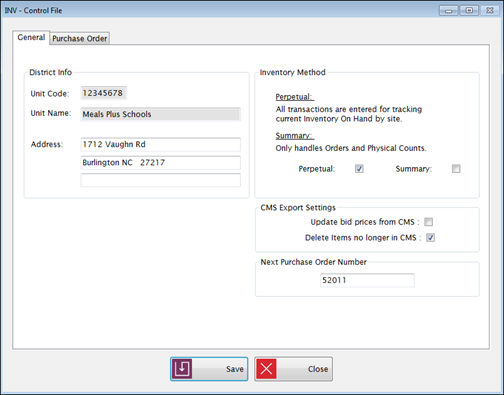Image resolution: width=504 pixels, height=395 pixels.
Task: Click the 'Only handles Orders and Physical Counts' text
Action: point(351,148)
